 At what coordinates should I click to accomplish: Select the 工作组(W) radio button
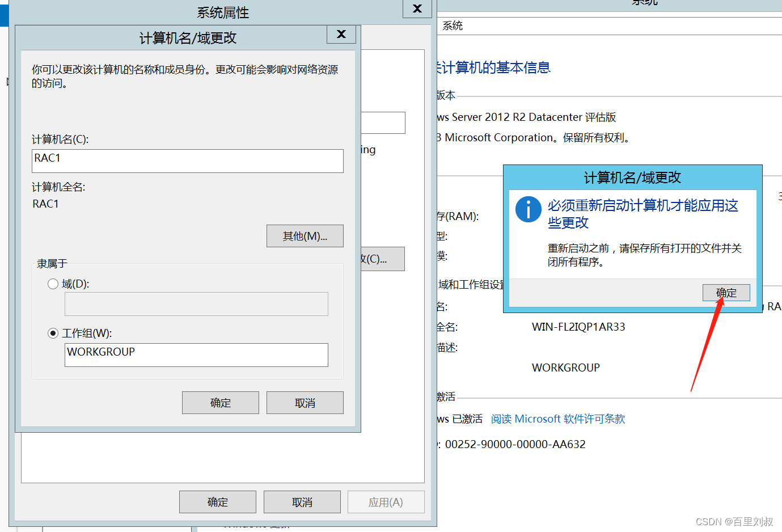coord(53,333)
